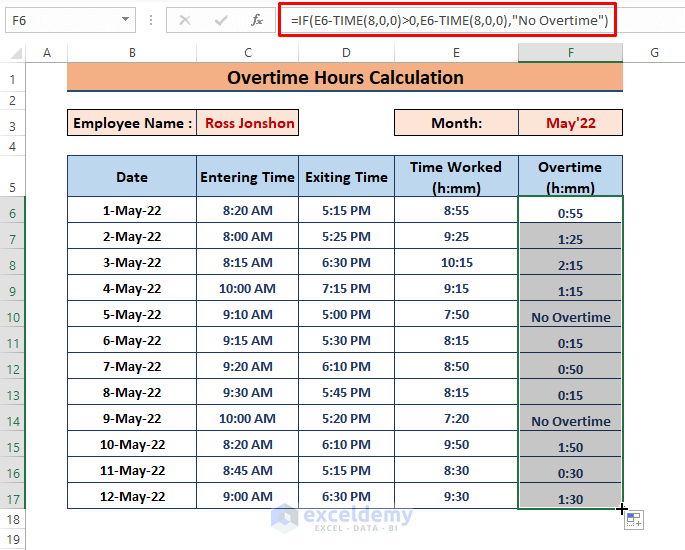Image resolution: width=685 pixels, height=550 pixels.
Task: Click the Exiting Time table header
Action: [x=346, y=176]
